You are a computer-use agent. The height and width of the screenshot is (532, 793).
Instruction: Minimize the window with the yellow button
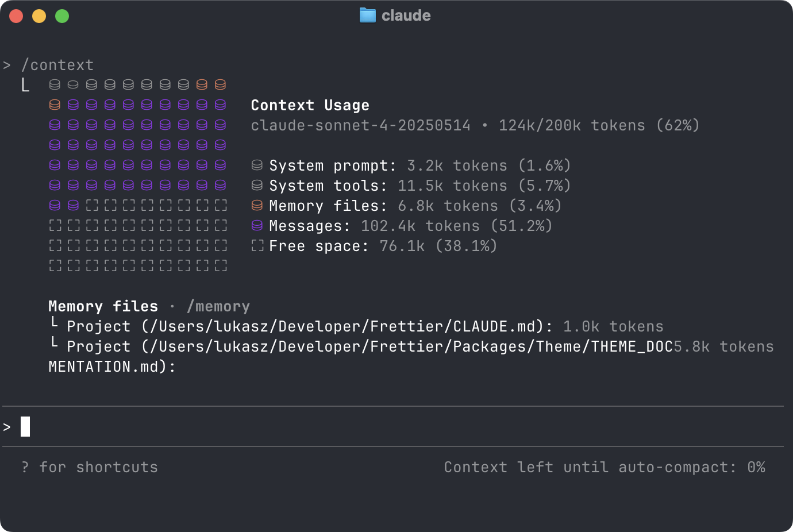point(39,16)
